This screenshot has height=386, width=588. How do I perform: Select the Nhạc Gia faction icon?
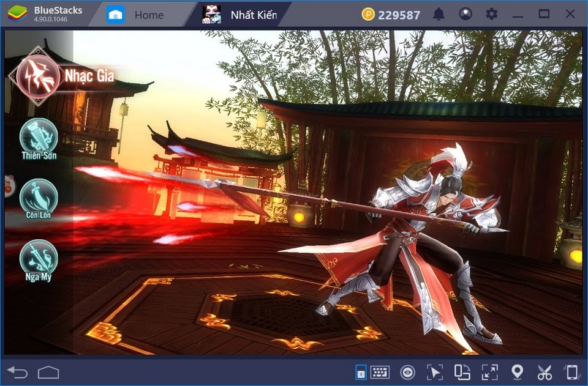pos(37,76)
